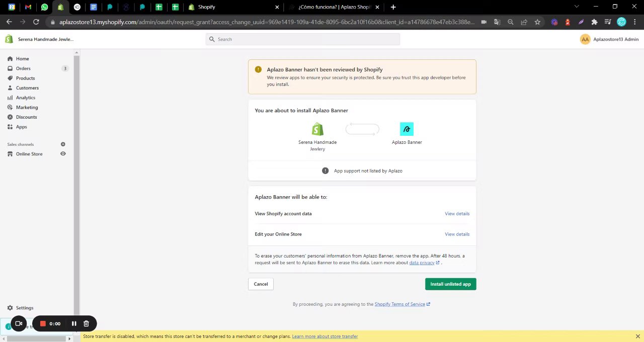Open the data privacy link
Viewport: 644px width, 342px height.
[x=424, y=263]
